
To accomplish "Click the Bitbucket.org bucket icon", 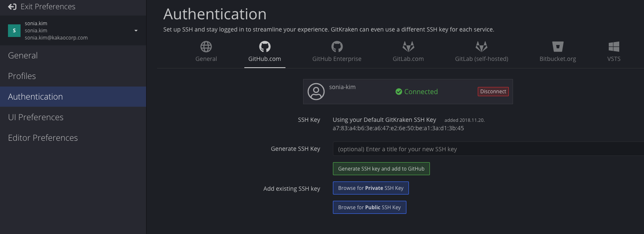I will pos(558,46).
